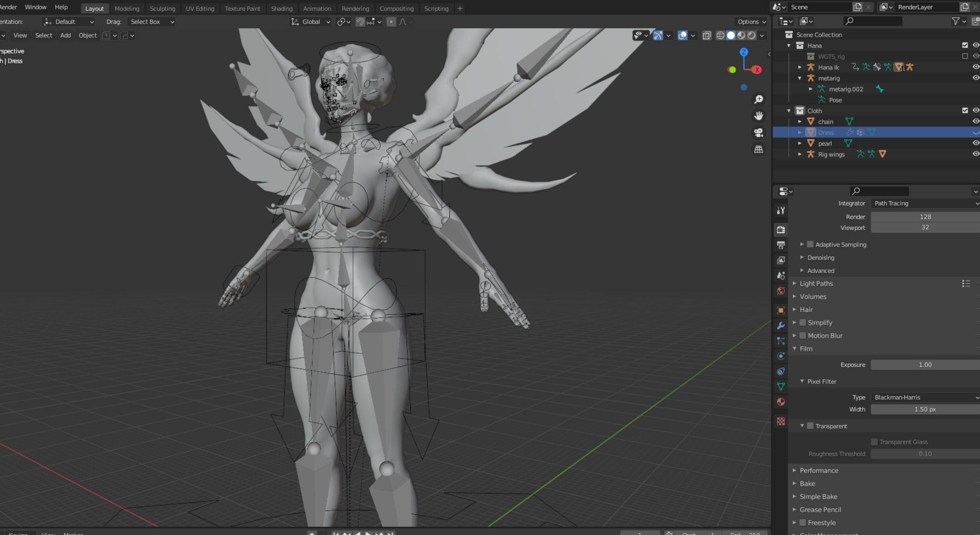Select material preview viewport shading
Viewport: 980px width, 535px height.
[741, 35]
